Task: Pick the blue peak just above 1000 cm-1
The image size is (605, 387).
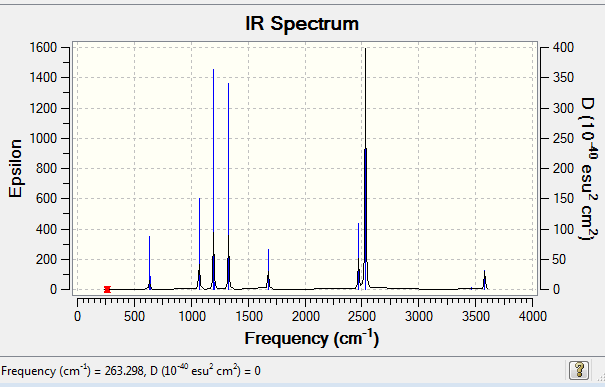Action: (199, 244)
